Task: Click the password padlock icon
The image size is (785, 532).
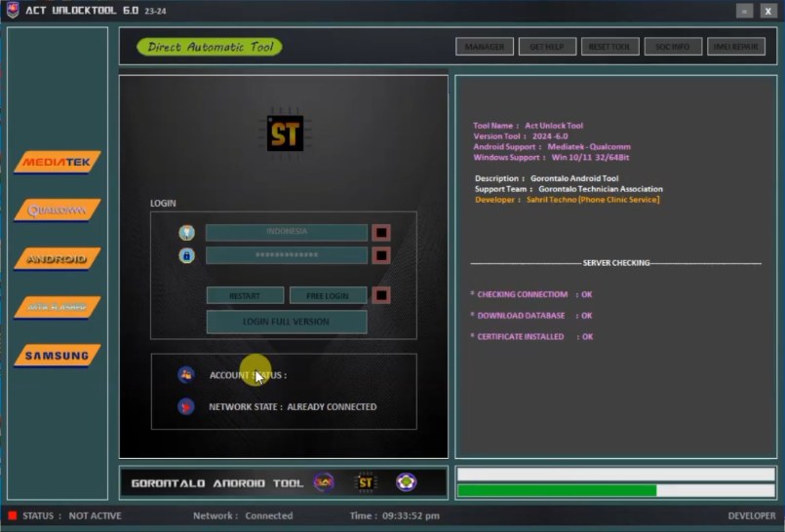Action: point(186,255)
